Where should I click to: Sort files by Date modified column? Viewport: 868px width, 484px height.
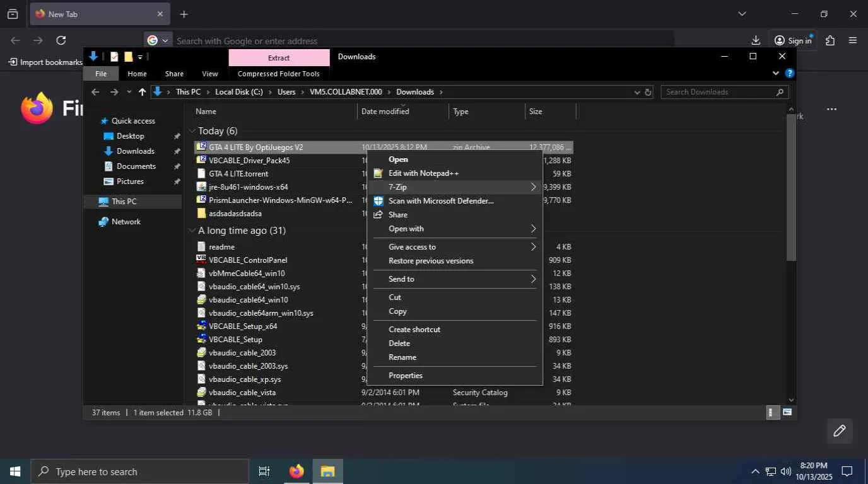tap(403, 112)
